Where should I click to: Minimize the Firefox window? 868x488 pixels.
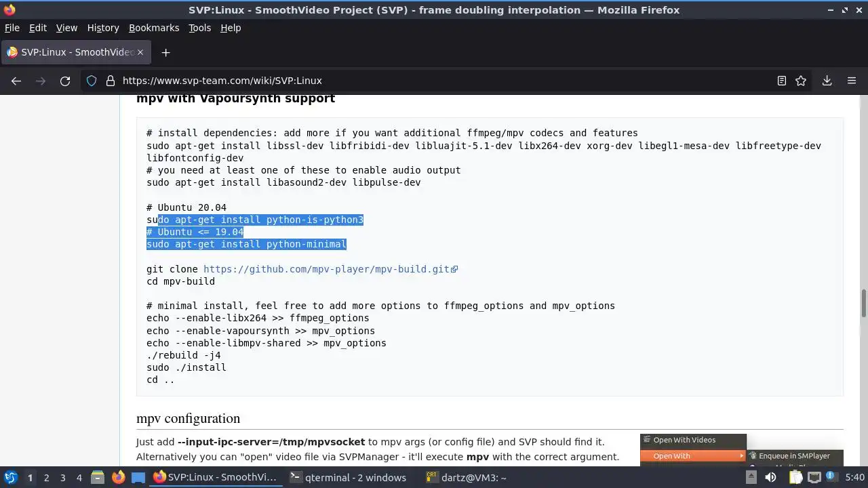click(x=831, y=10)
